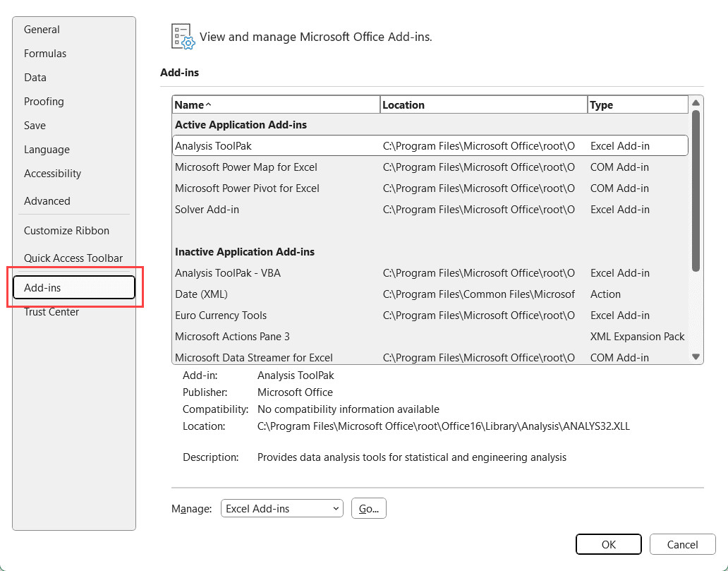
Task: Click the Add-ins gear icon in header
Action: click(x=183, y=37)
